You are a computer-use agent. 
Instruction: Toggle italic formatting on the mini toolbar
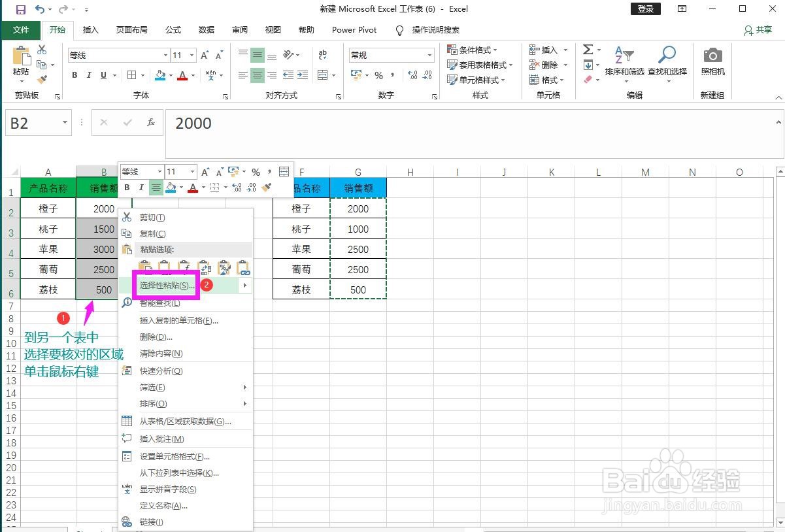tap(141, 187)
